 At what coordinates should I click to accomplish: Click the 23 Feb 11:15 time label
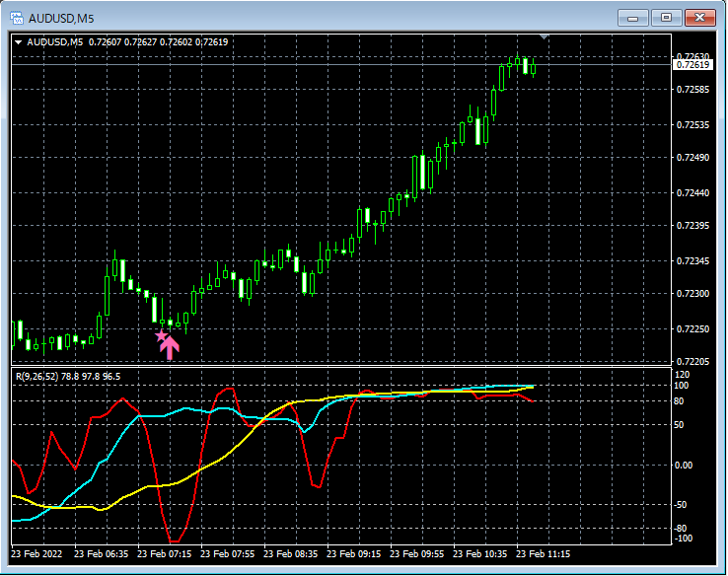pyautogui.click(x=543, y=554)
